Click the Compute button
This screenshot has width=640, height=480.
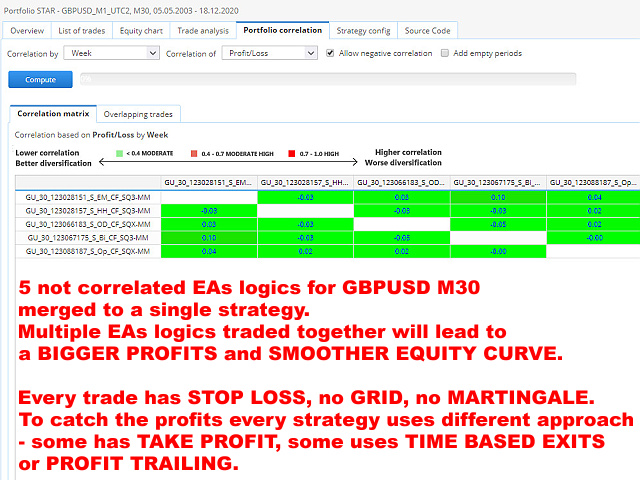tap(40, 80)
